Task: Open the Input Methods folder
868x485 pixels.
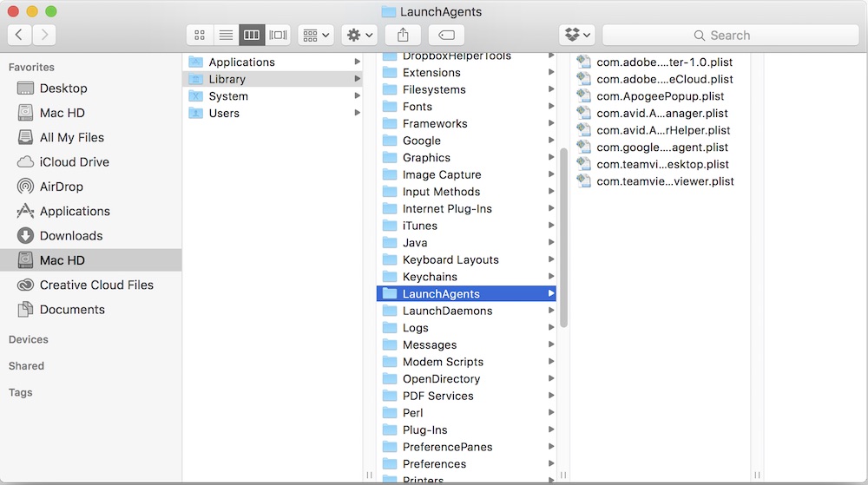Action: pyautogui.click(x=467, y=192)
